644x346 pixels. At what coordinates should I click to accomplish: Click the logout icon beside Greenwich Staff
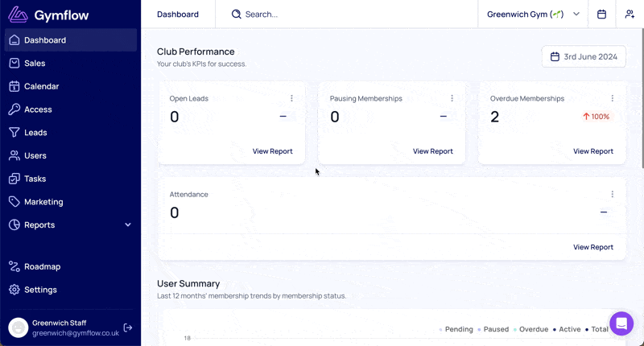point(128,327)
